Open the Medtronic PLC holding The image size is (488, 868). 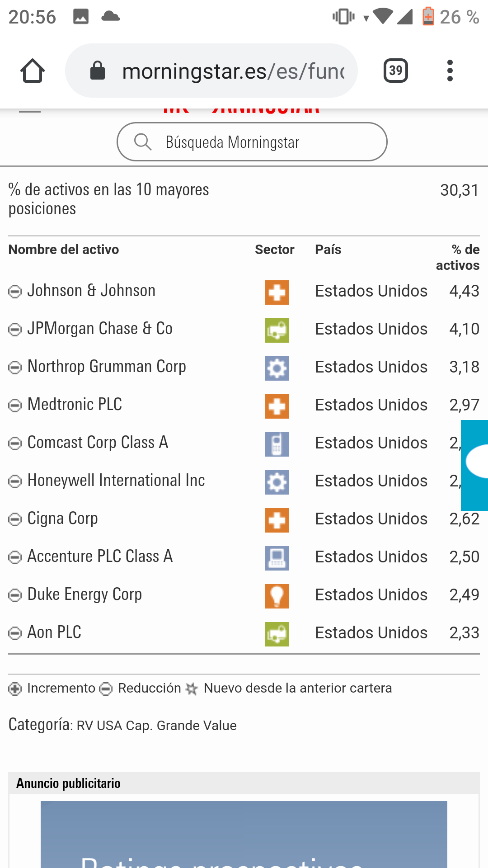coord(75,405)
